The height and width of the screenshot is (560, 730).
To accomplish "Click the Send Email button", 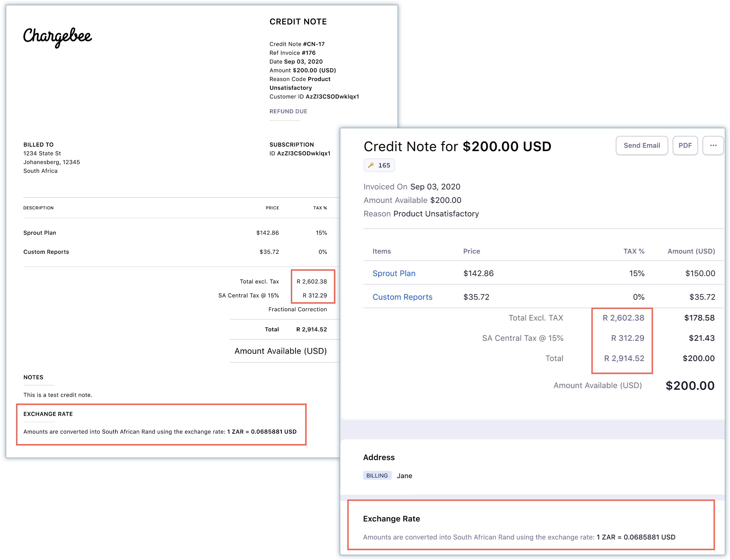I will point(641,145).
